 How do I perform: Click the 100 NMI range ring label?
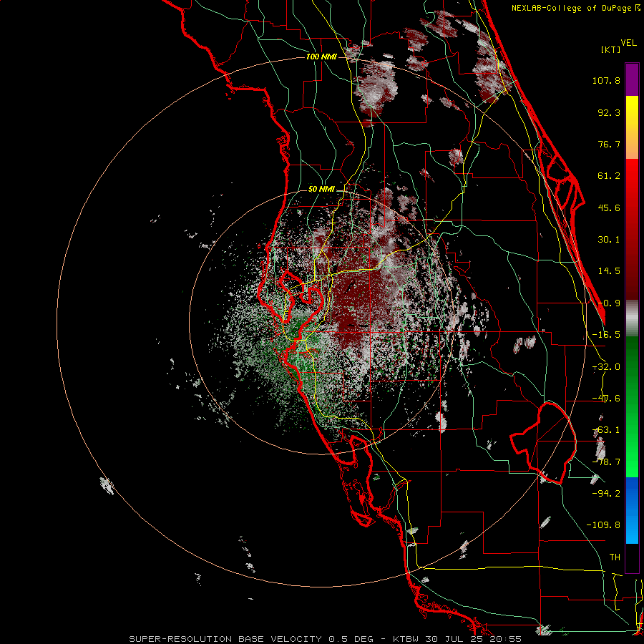[321, 57]
